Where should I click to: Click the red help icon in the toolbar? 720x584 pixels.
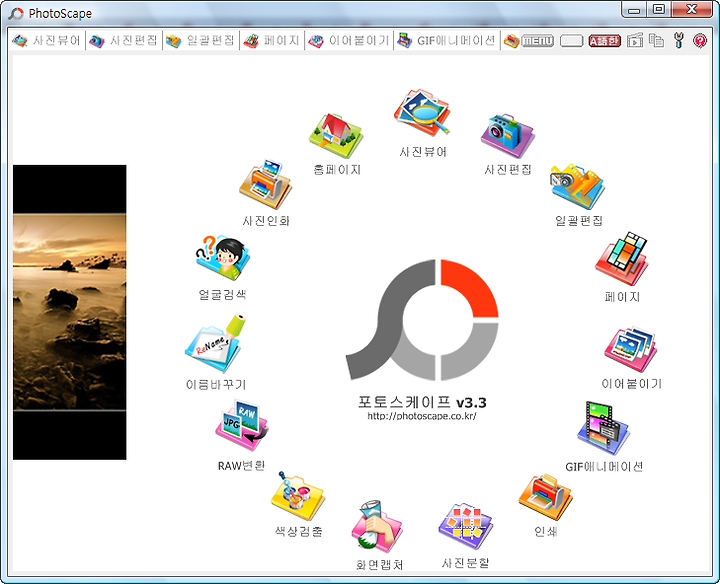pos(700,41)
